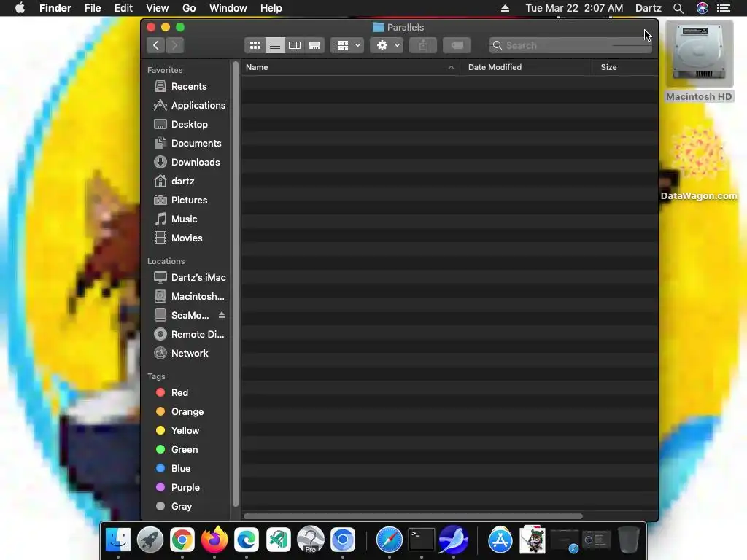747x560 pixels.
Task: Click the Edit Tags toolbar button
Action: [x=457, y=45]
